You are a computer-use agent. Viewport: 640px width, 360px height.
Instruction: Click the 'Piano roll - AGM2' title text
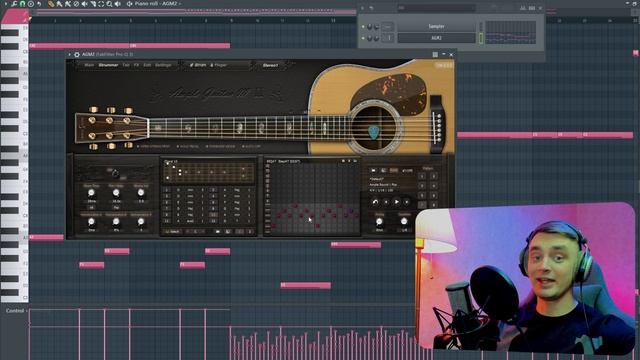click(x=156, y=4)
